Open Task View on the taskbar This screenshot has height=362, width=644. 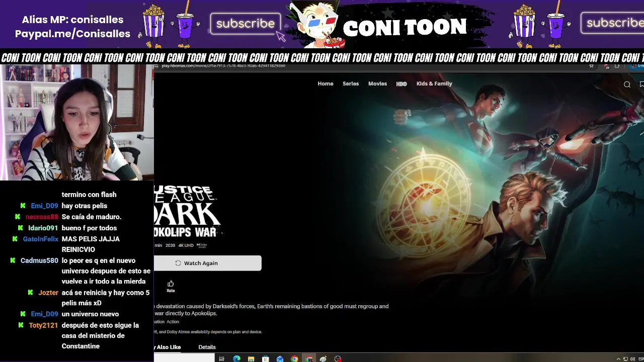[221, 358]
